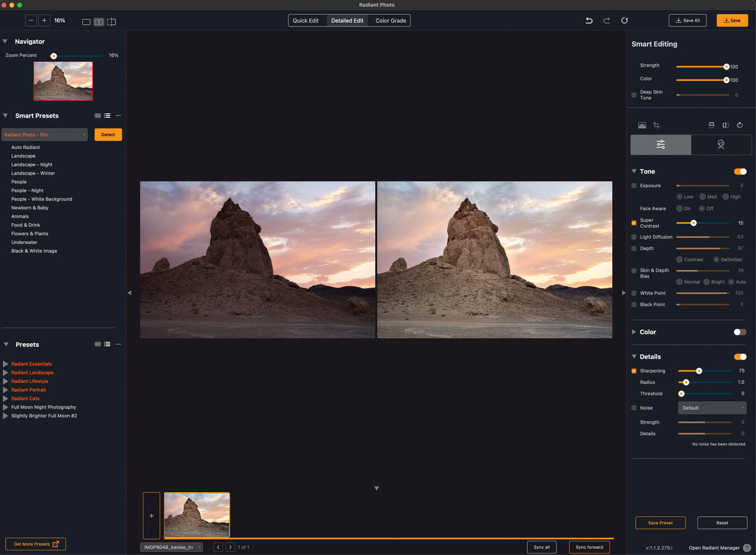The width and height of the screenshot is (756, 555).
Task: Click the undo arrow icon
Action: click(x=589, y=20)
